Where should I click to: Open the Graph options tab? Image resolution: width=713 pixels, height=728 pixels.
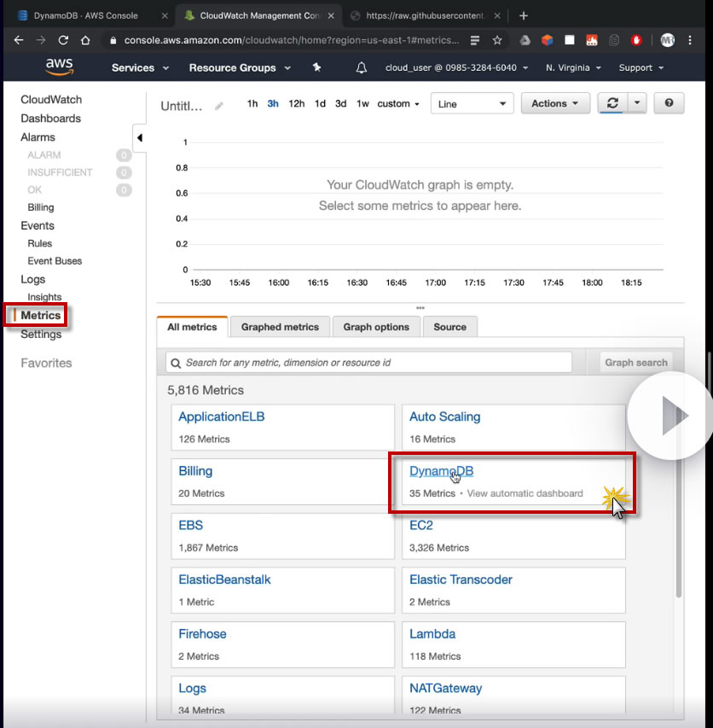tap(376, 327)
